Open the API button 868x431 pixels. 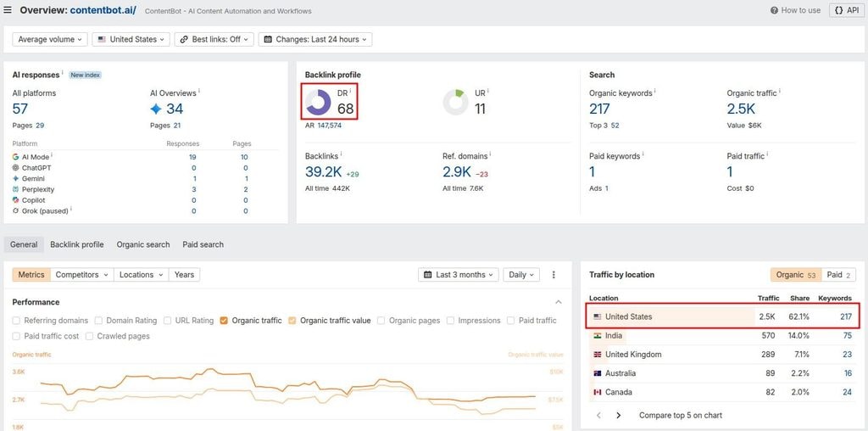click(847, 10)
